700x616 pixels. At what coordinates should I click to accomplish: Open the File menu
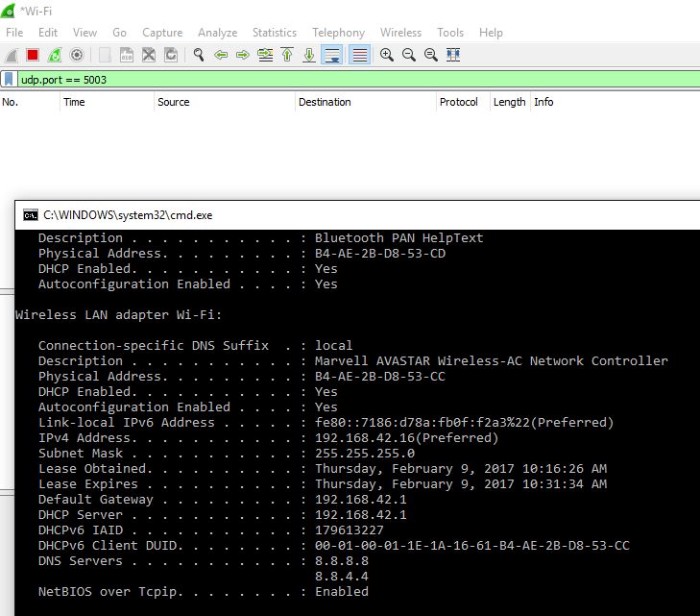click(x=14, y=33)
